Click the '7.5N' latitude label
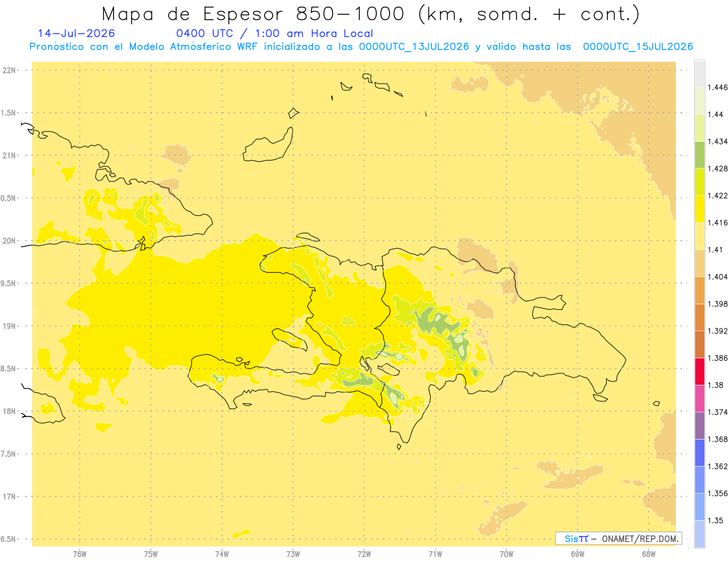The image size is (728, 562). click(9, 454)
